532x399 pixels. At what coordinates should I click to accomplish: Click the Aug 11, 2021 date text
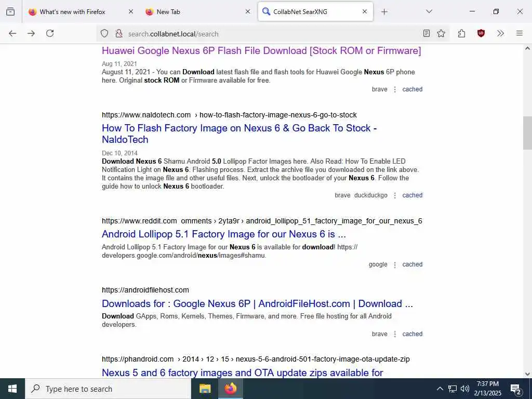[x=119, y=64]
